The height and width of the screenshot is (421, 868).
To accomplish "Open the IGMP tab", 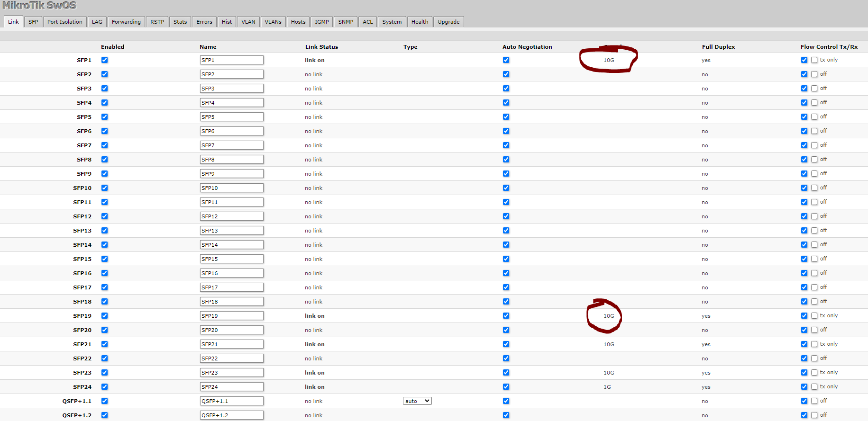I will coord(322,22).
